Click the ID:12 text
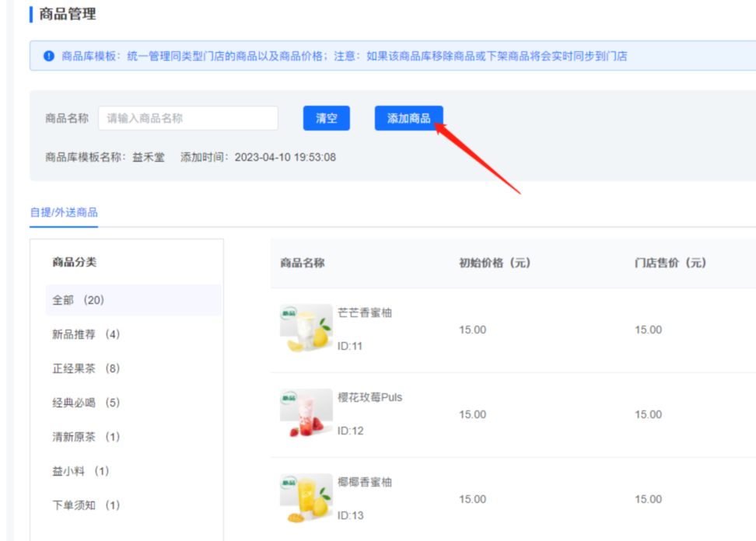The width and height of the screenshot is (756, 541). [350, 431]
